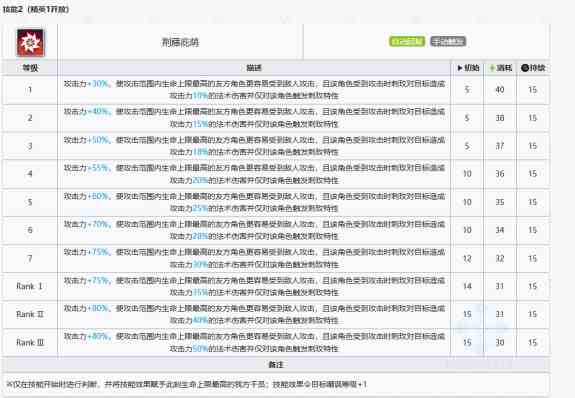Click the 备注 notes header bar
The width and height of the screenshot is (575, 398).
click(x=276, y=365)
